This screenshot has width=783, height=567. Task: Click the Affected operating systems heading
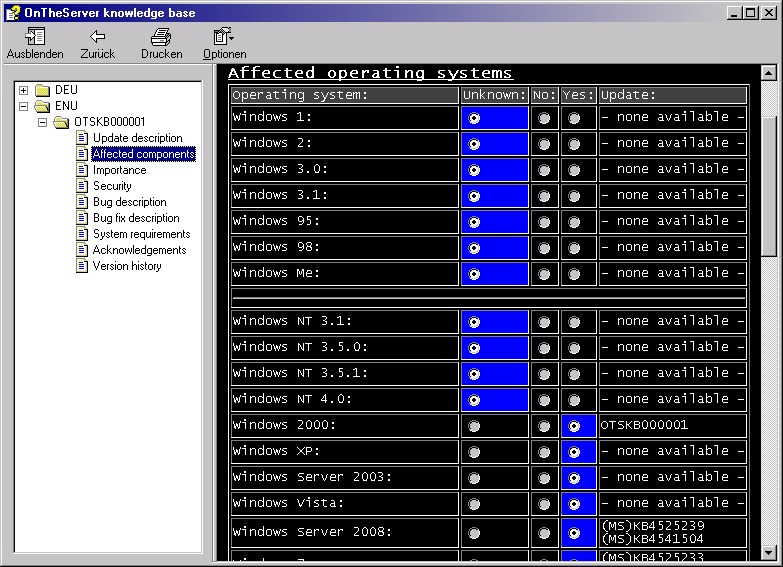[370, 73]
